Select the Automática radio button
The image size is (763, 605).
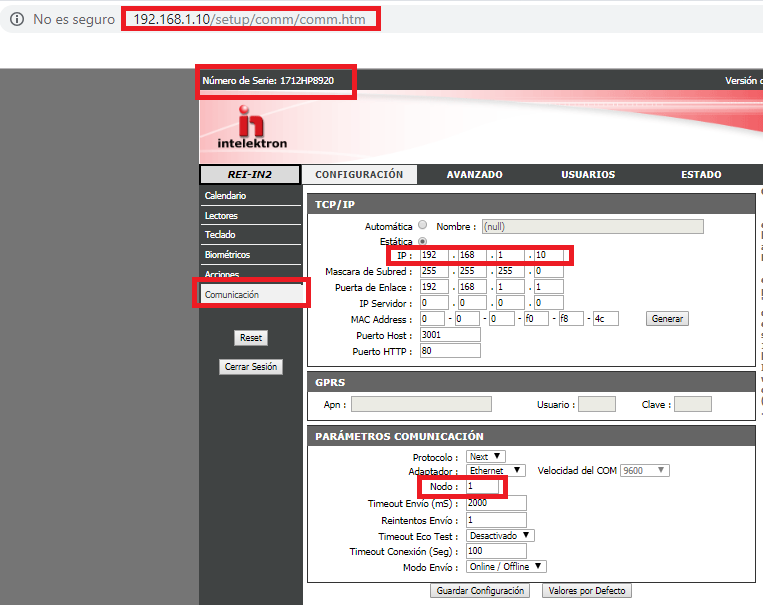coord(422,226)
